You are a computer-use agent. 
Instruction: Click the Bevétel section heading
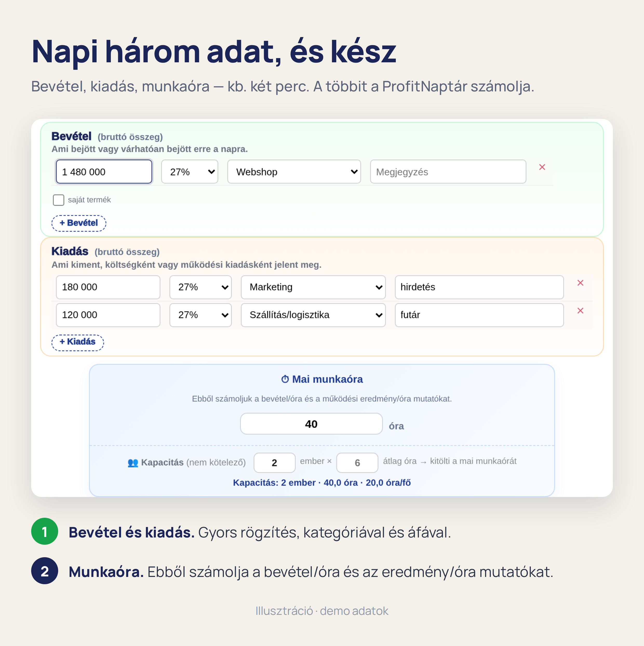71,136
